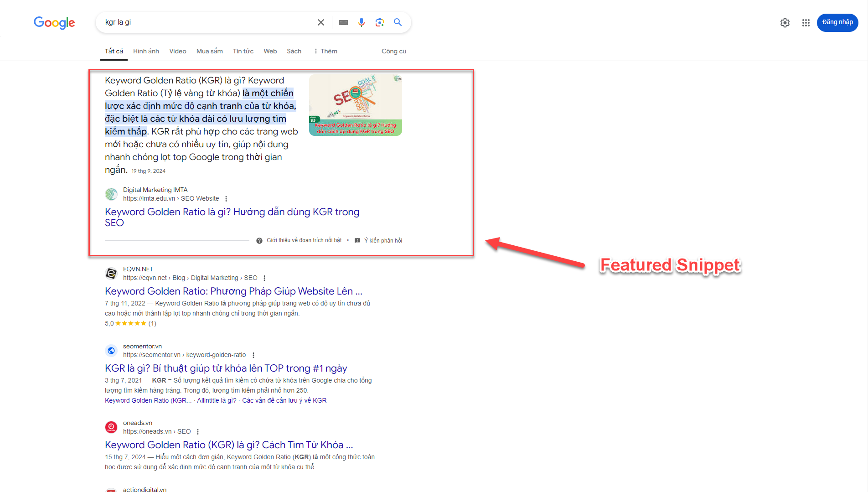Click the help icon about featured snippets
This screenshot has width=868, height=492.
pos(259,241)
